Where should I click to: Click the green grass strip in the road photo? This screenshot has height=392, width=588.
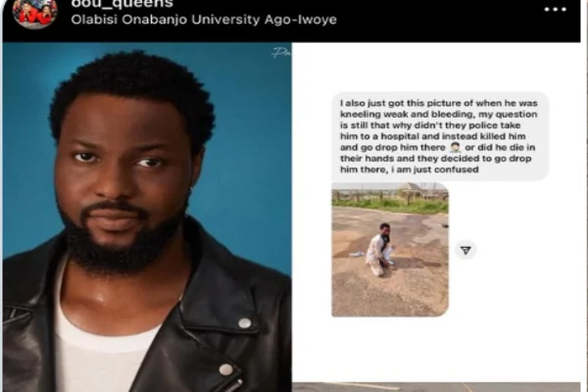coord(390,207)
